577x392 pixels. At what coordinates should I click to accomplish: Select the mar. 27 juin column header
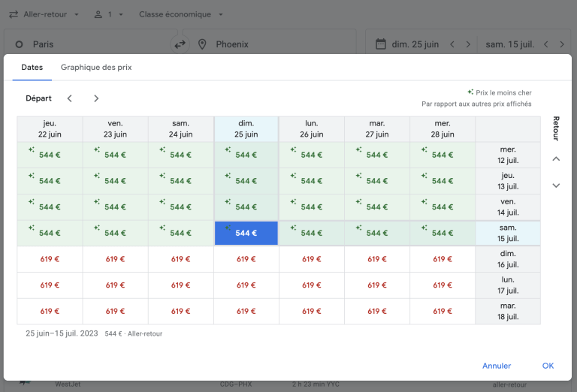(377, 129)
